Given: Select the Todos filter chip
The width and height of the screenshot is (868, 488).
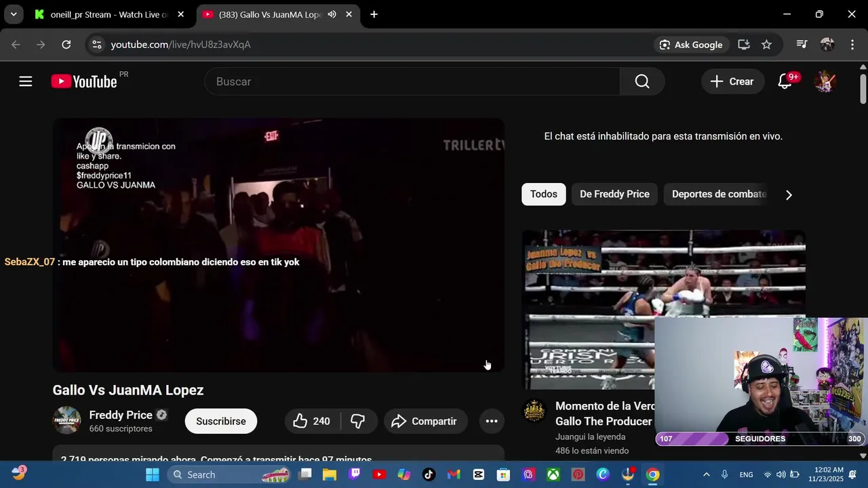Looking at the screenshot, I should (544, 194).
